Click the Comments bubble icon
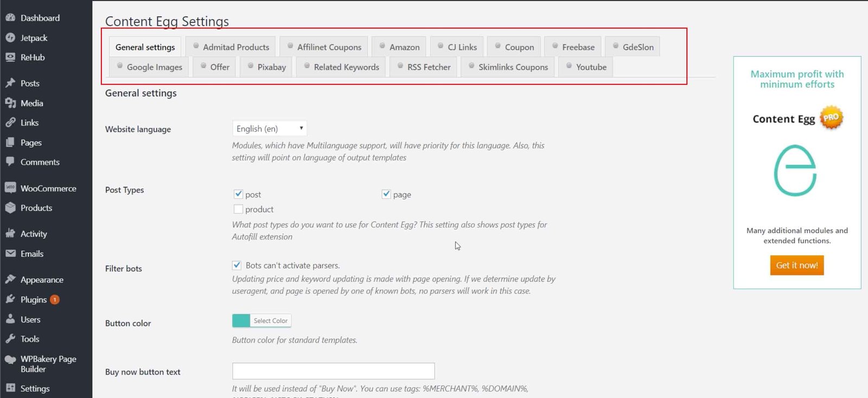 [x=10, y=162]
